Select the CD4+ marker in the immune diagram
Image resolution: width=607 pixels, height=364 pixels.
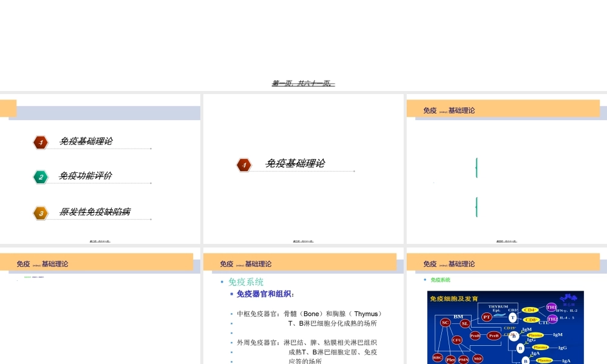pos(530,310)
